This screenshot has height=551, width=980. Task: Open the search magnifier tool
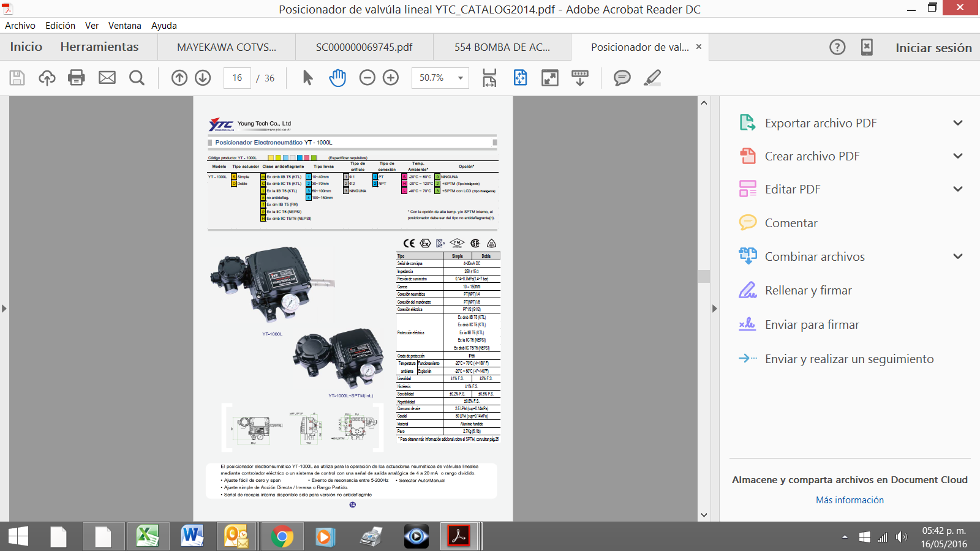[137, 78]
